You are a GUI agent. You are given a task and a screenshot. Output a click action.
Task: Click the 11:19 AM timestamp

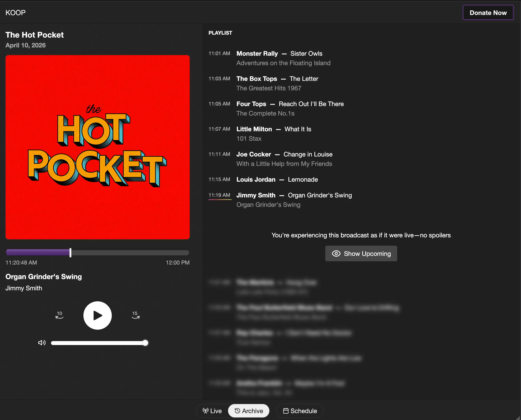coord(219,195)
